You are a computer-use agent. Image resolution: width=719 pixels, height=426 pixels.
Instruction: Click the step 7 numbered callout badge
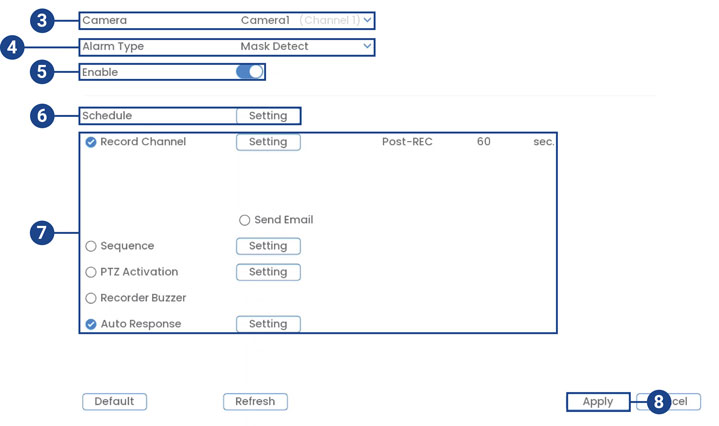coord(41,232)
